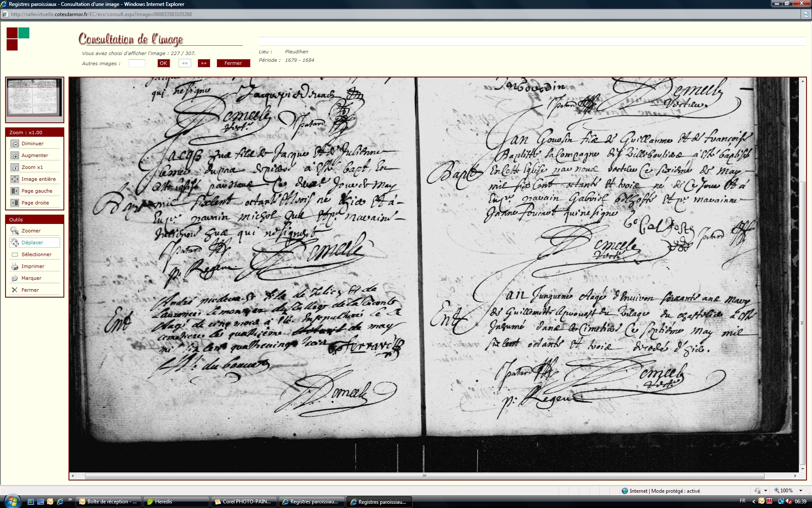Click the horizontal image scrollbar
Screen dimensions: 812x508
point(424,476)
